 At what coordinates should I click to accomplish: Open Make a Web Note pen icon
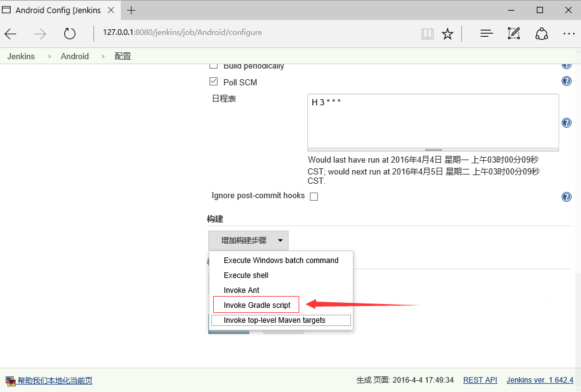coord(514,34)
